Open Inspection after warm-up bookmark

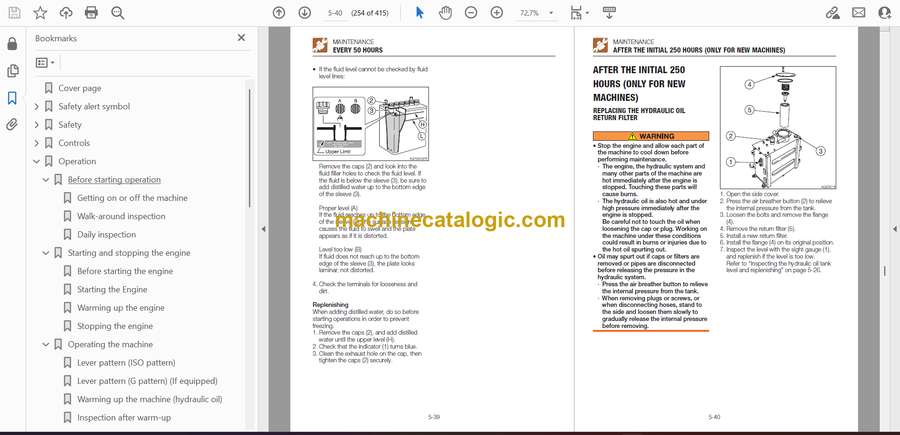[x=124, y=418]
